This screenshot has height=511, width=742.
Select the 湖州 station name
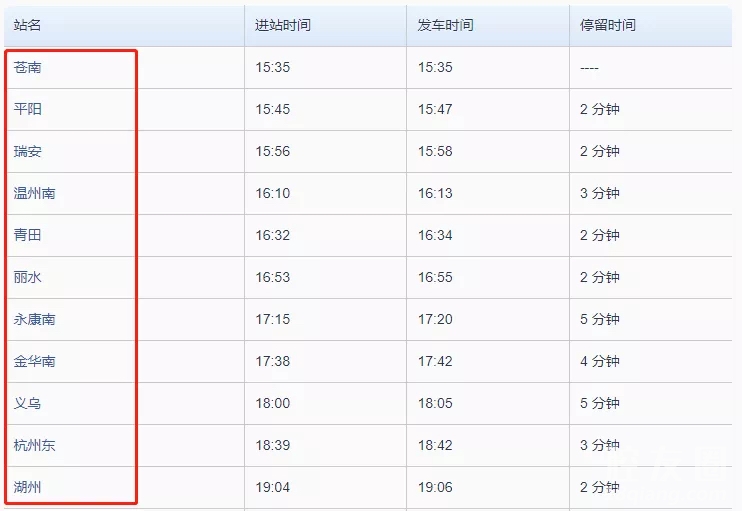tap(28, 487)
